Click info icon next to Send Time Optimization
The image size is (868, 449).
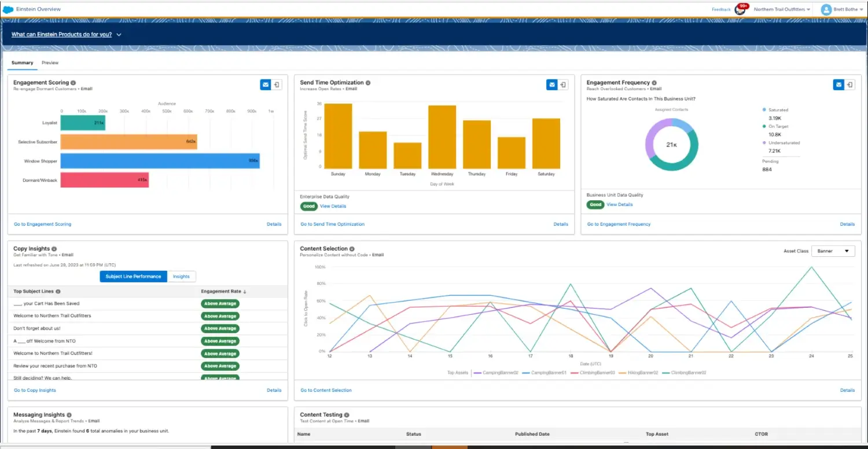pyautogui.click(x=368, y=83)
